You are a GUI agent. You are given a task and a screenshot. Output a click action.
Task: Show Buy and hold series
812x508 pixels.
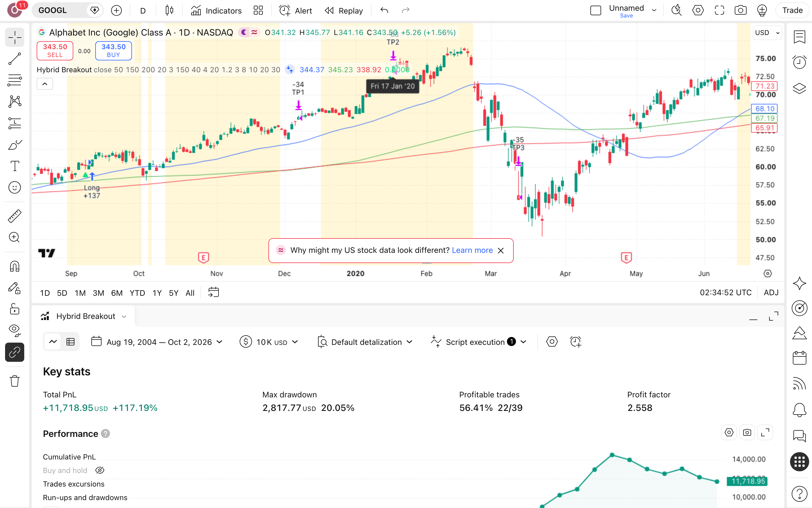click(x=100, y=470)
